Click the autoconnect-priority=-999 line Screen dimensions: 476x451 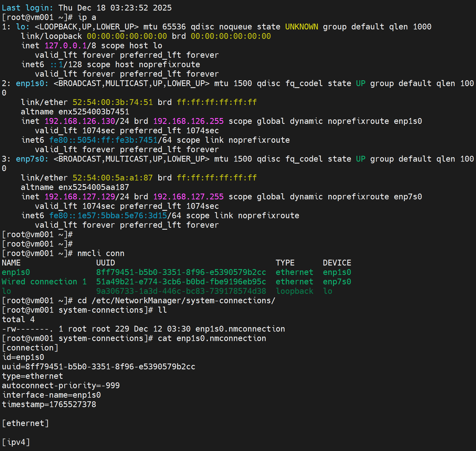(x=61, y=386)
